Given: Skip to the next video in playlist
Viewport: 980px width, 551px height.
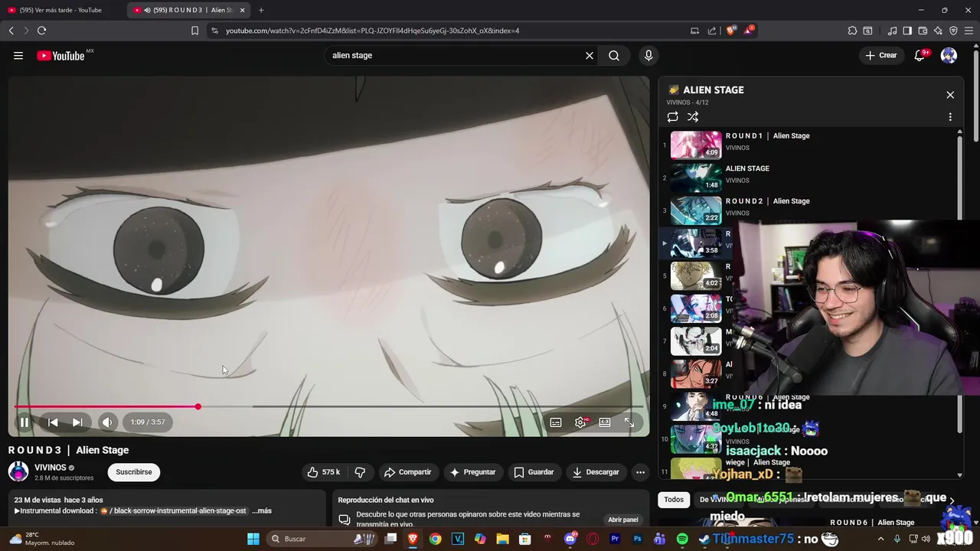Looking at the screenshot, I should [x=77, y=422].
